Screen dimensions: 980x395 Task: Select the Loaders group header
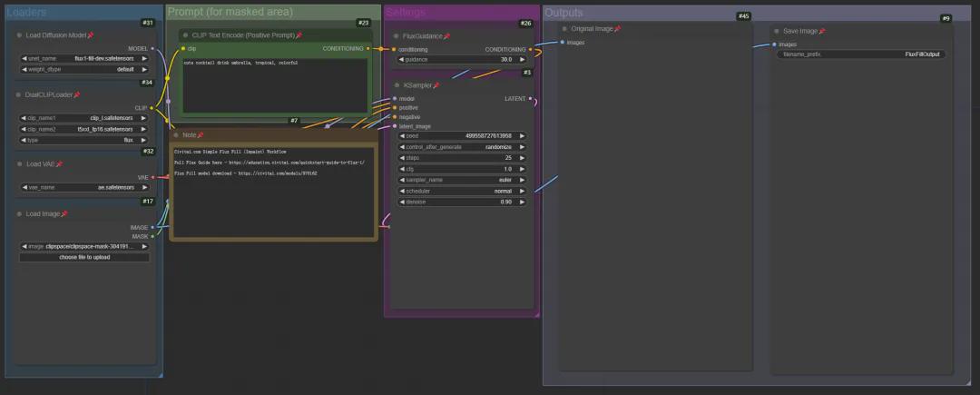(x=83, y=12)
